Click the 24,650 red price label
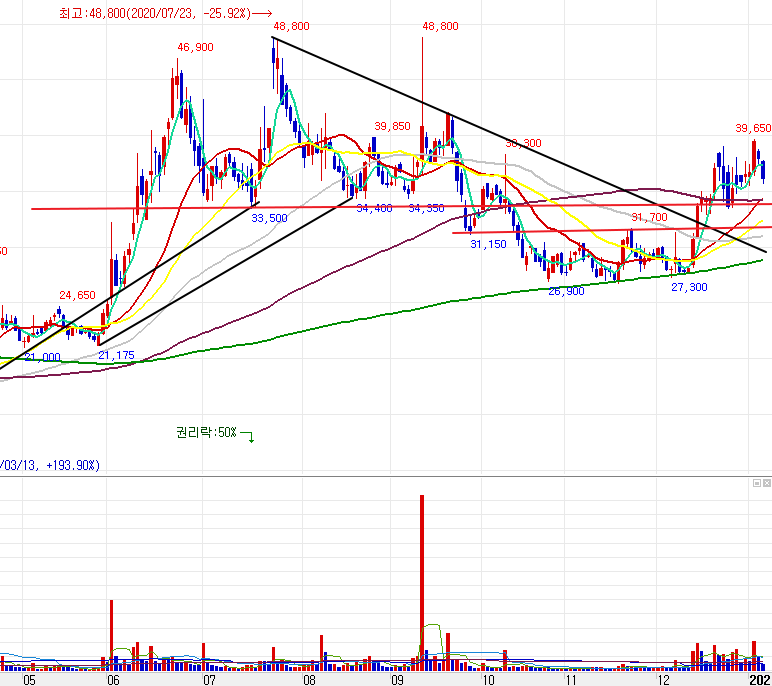This screenshot has width=772, height=686. [x=77, y=295]
